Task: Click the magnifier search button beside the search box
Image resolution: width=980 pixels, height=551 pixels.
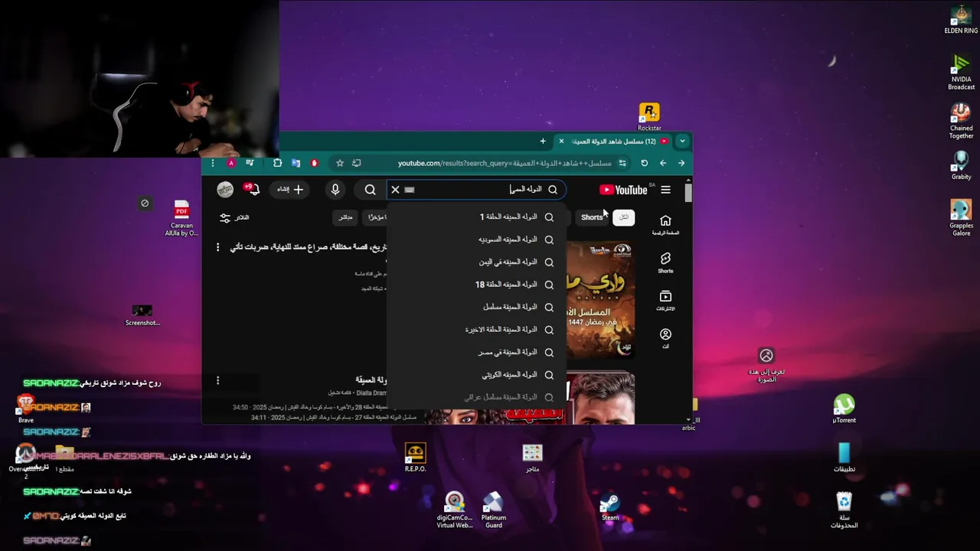Action: (371, 190)
